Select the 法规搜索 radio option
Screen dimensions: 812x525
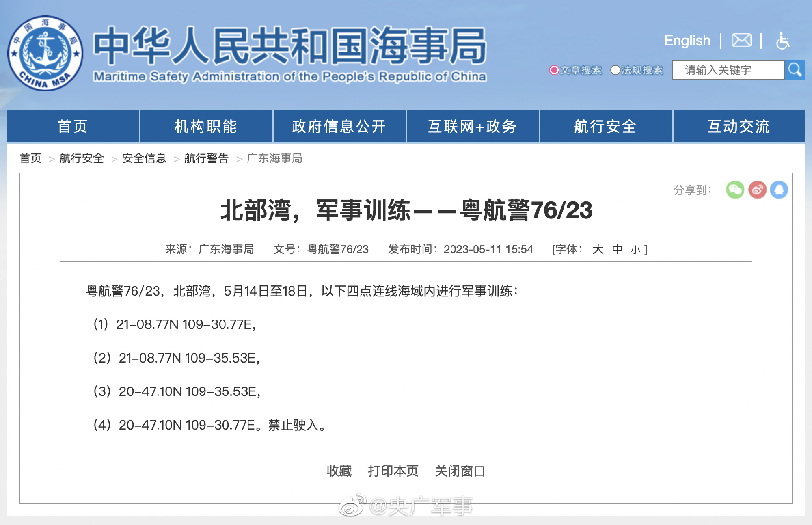coord(615,70)
